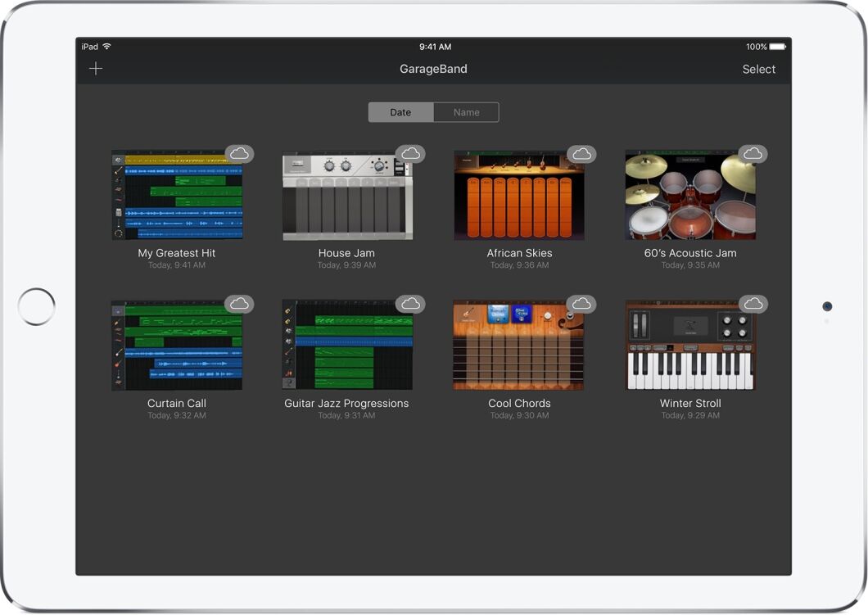This screenshot has height=615, width=868.
Task: Tap Select to choose multiple songs
Action: click(x=758, y=69)
